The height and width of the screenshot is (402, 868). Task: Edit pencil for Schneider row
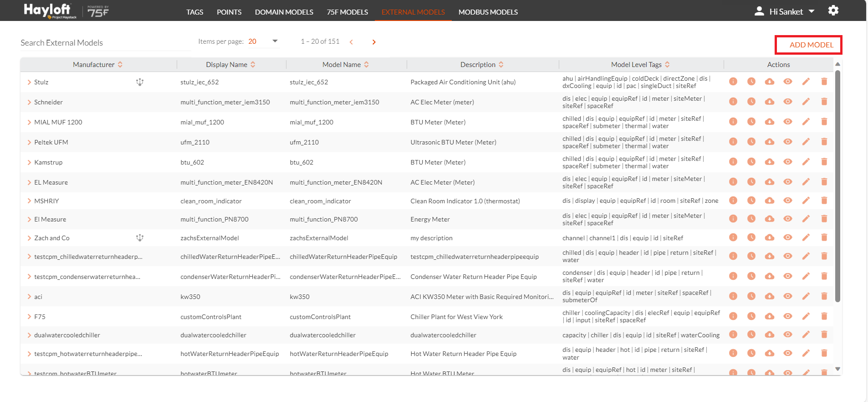click(806, 102)
